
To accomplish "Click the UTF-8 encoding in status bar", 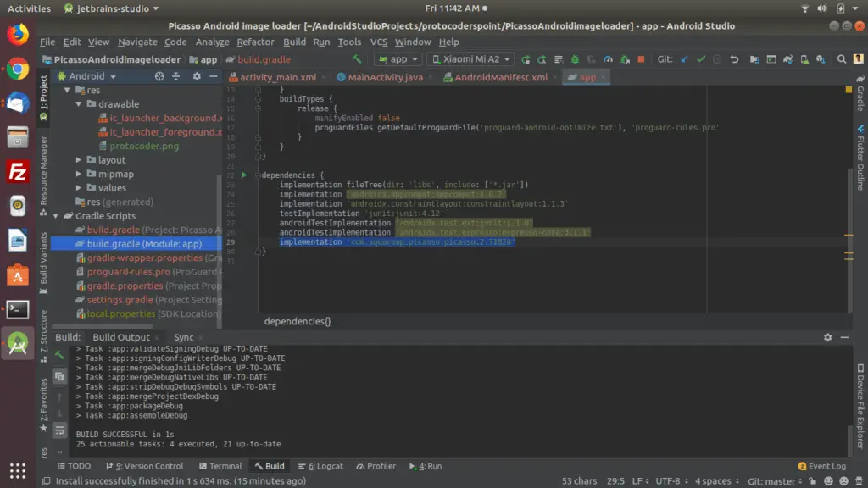I will (x=671, y=481).
